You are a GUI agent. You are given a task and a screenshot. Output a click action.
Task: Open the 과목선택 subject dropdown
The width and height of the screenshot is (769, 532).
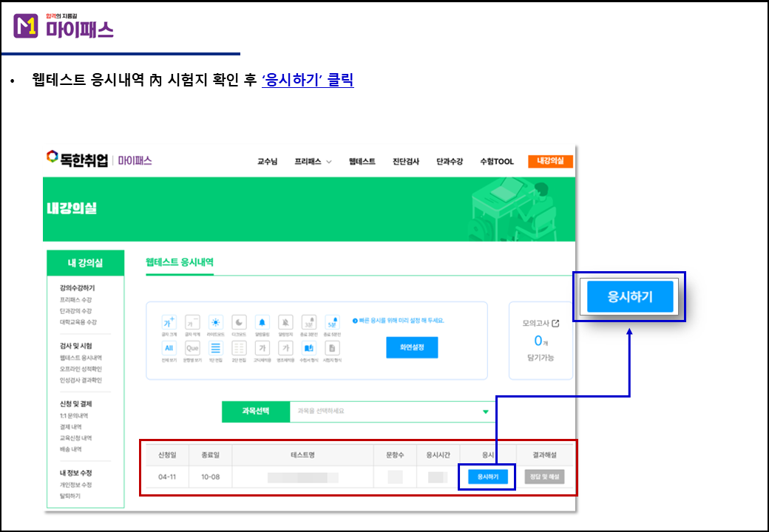[x=392, y=412]
